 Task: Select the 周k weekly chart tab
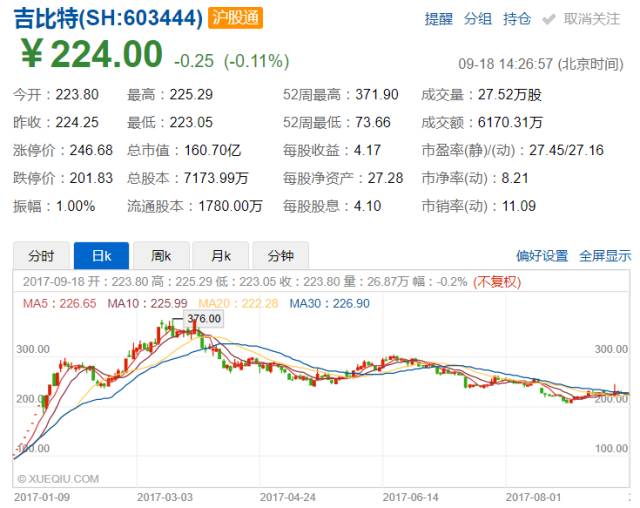pos(161,255)
